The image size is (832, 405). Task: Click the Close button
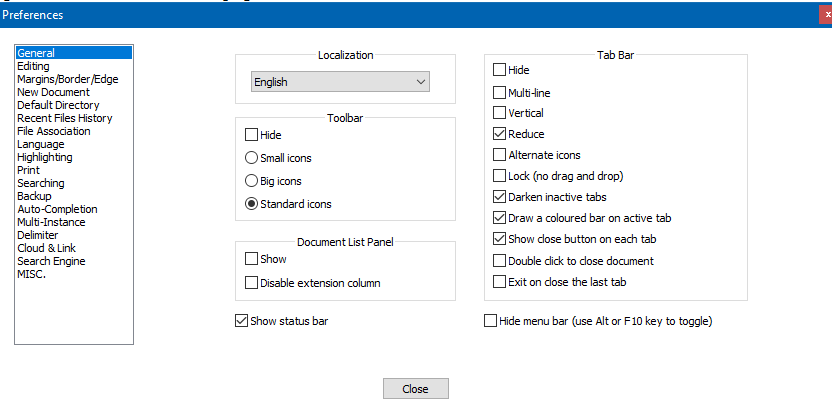click(415, 389)
